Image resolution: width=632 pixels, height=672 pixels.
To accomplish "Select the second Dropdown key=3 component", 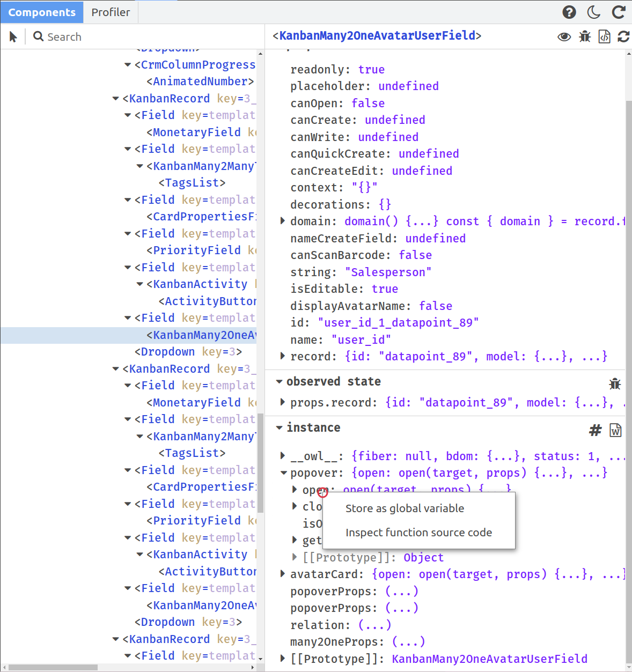I will coord(188,622).
